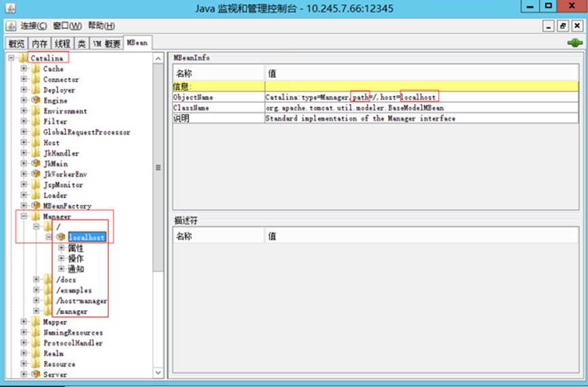The image size is (588, 387).
Task: Close the inner connection window
Action: coord(577,26)
